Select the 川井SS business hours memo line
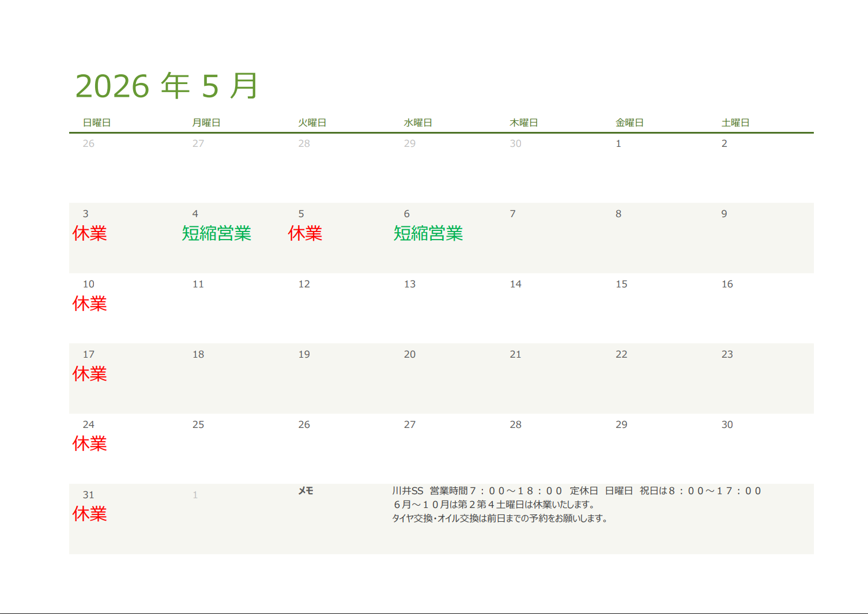The image size is (868, 614). point(576,491)
